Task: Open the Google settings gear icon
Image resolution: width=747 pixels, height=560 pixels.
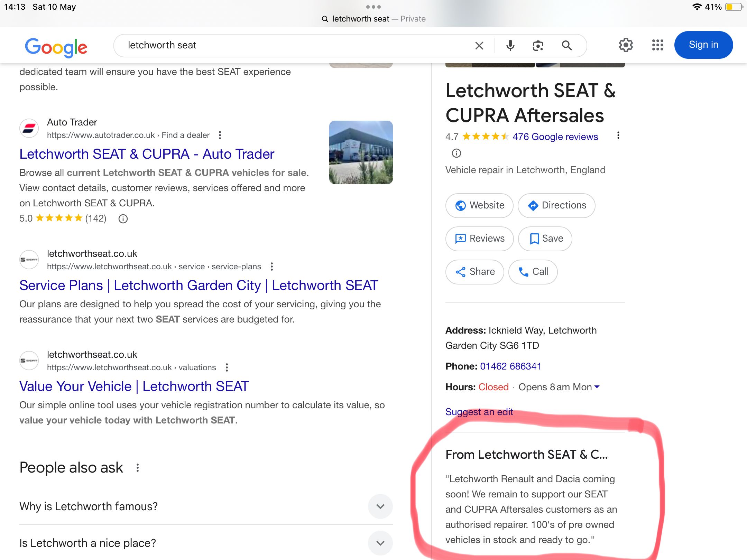Action: click(626, 45)
